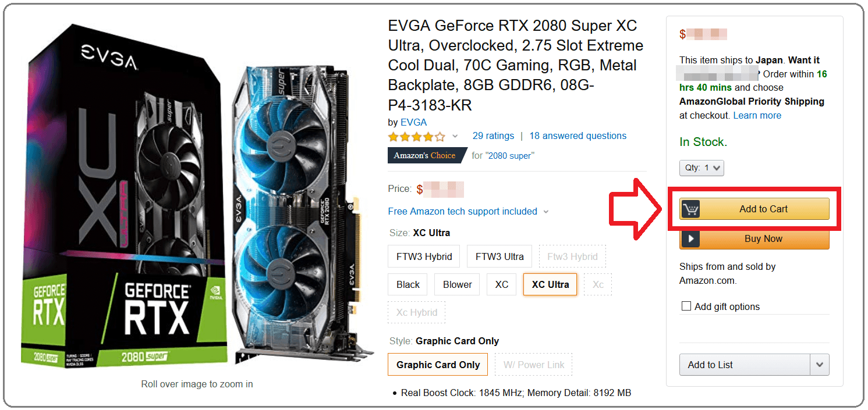Select the FTW3 Hybrid size option
This screenshot has width=868, height=410.
[x=424, y=256]
